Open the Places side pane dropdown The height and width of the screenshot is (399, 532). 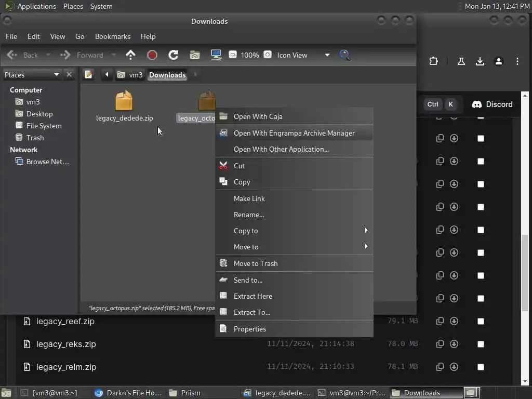(x=32, y=75)
